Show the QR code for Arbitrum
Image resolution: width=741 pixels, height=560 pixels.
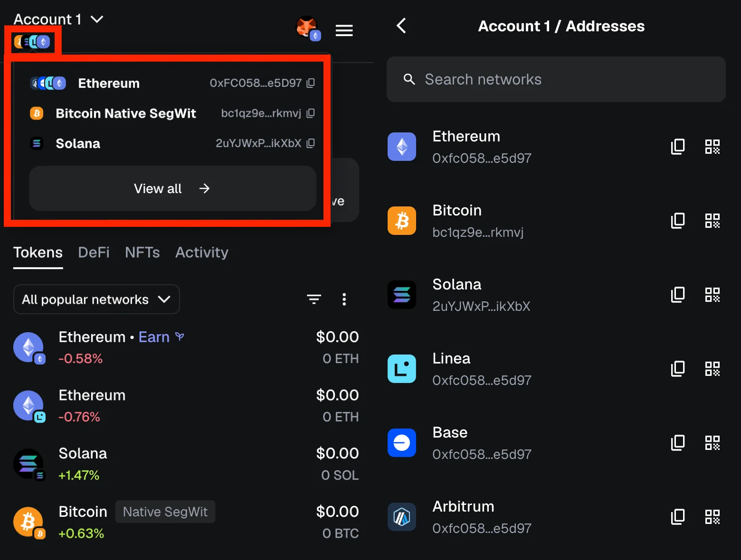pyautogui.click(x=712, y=516)
